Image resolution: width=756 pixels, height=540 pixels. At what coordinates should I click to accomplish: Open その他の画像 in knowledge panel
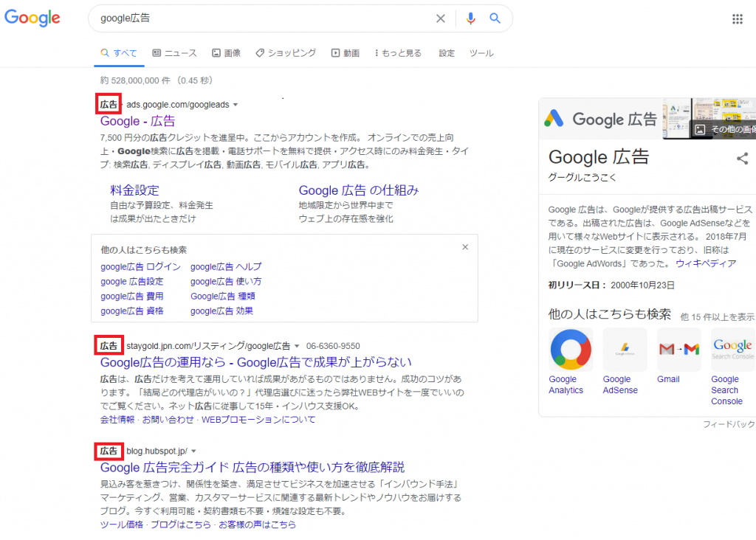725,129
